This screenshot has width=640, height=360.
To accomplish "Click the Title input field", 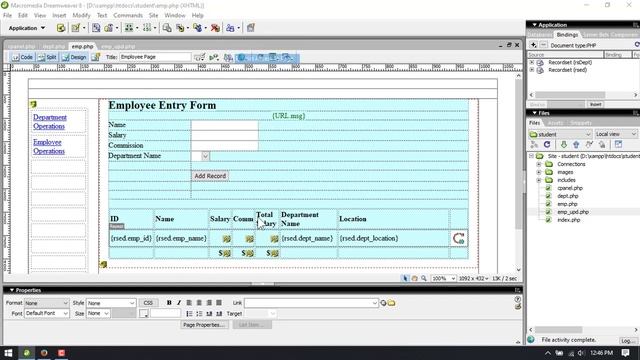I will [x=155, y=57].
